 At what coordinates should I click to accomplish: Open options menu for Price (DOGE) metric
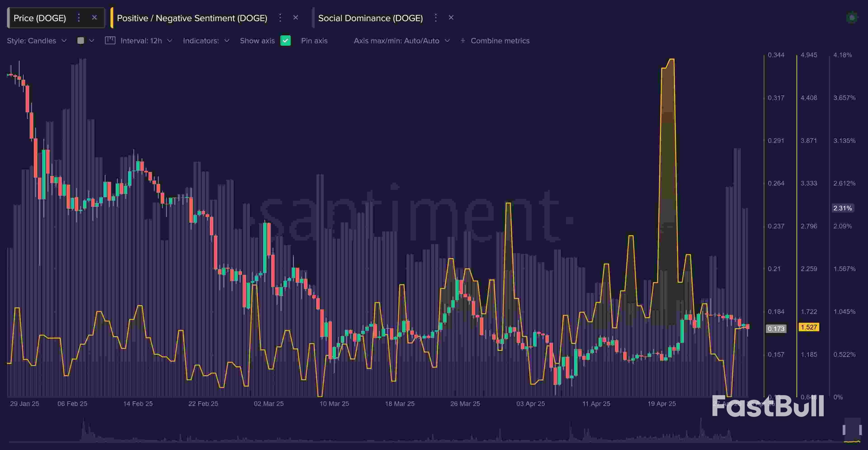(79, 17)
